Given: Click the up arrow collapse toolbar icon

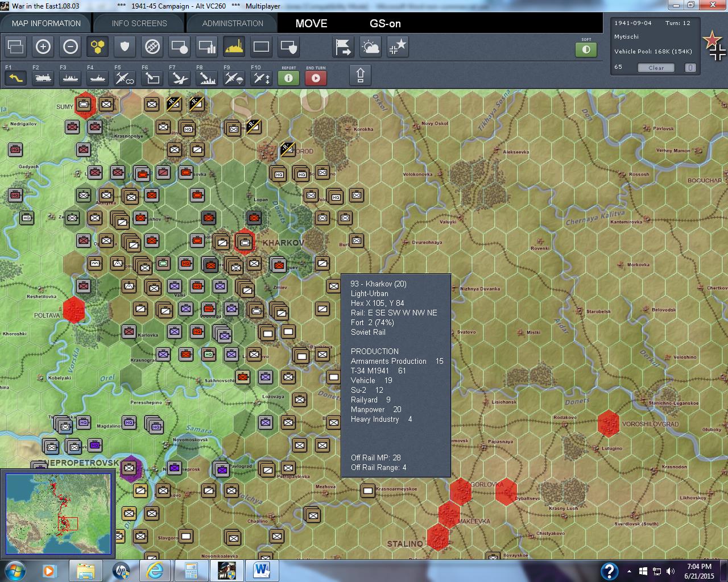Looking at the screenshot, I should [x=361, y=75].
